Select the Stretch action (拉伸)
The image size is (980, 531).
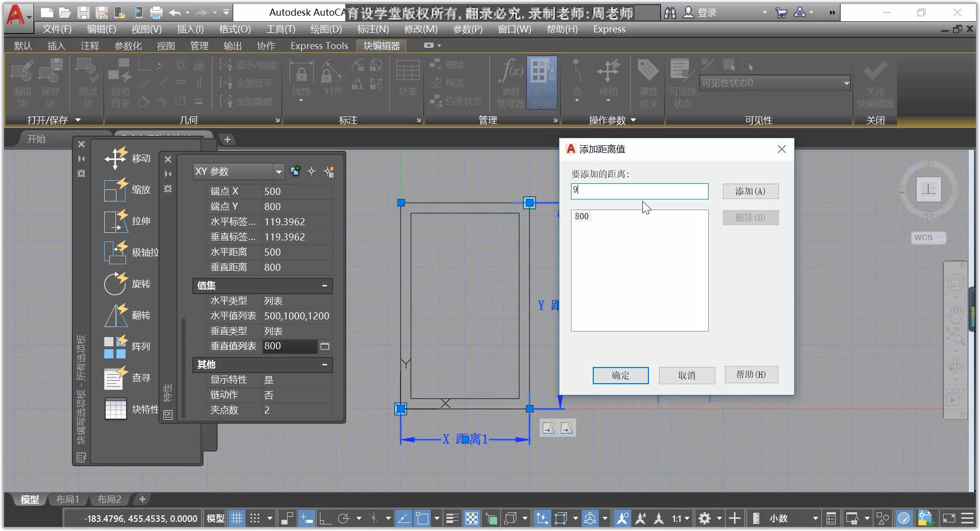tap(128, 221)
